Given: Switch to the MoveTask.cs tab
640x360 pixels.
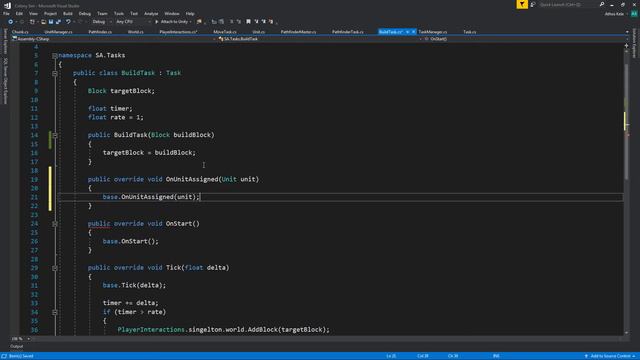Looking at the screenshot, I should (x=225, y=32).
